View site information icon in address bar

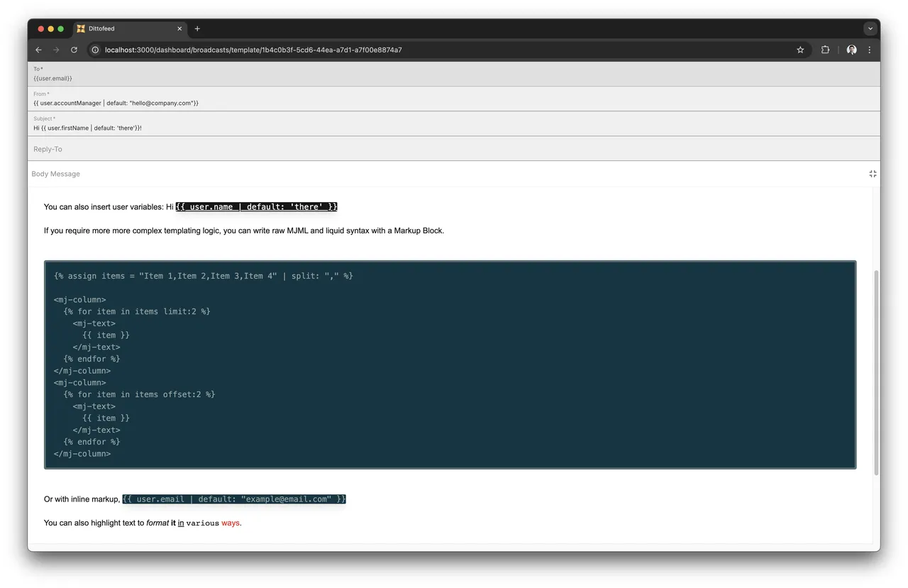(95, 50)
